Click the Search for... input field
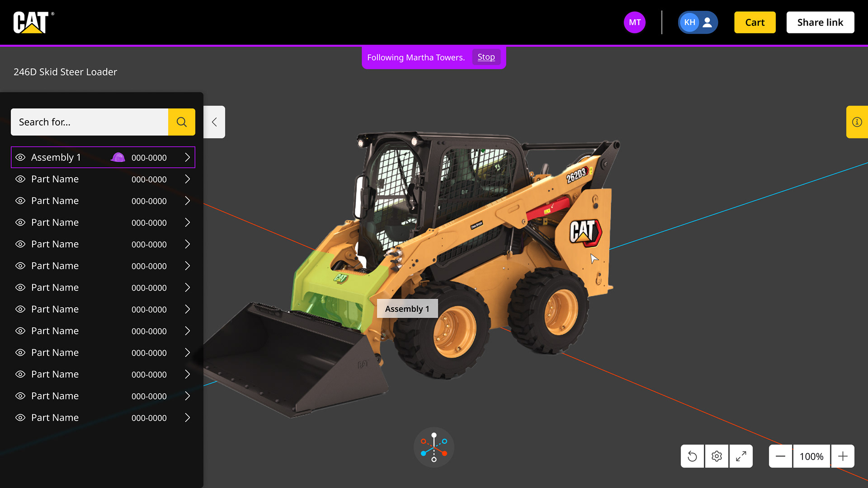 (x=90, y=122)
